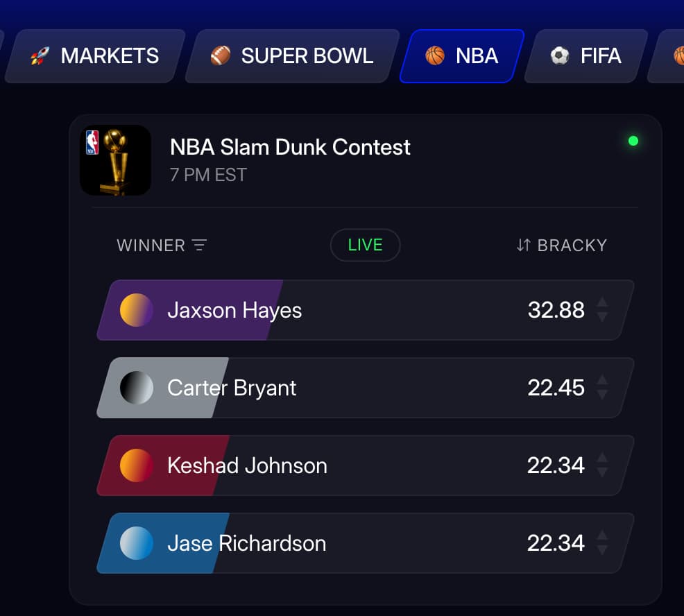The image size is (684, 616).
Task: Click the rocket icon on the Markets tab
Action: 40,56
